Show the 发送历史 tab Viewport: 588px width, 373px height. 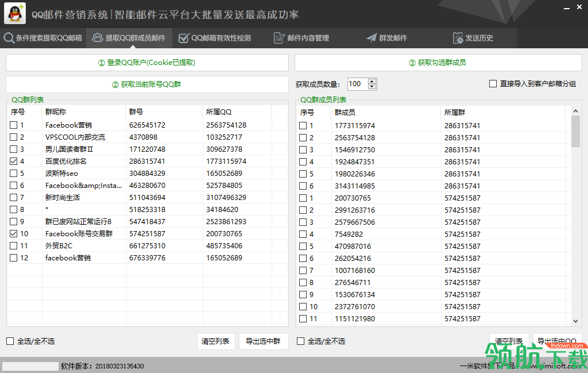coord(473,38)
